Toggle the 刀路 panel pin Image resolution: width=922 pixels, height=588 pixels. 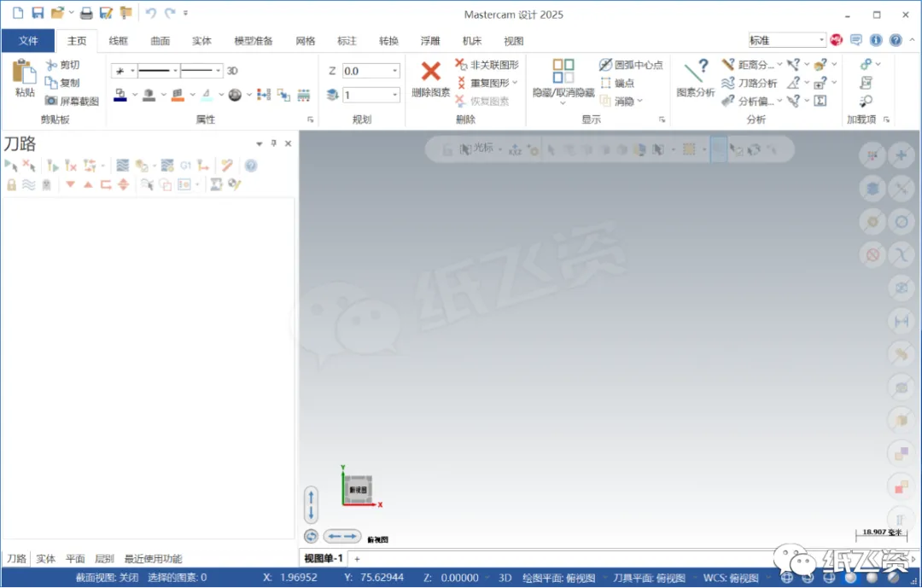pos(273,143)
